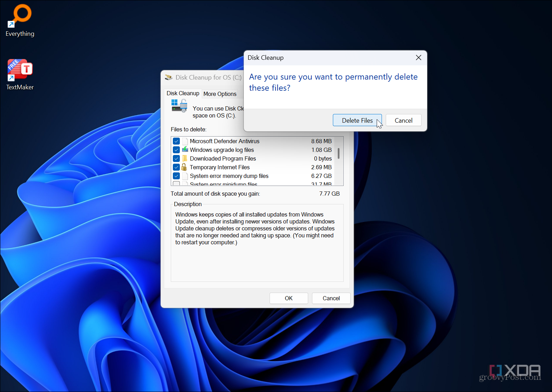Confirm with the Delete Files button

(357, 120)
